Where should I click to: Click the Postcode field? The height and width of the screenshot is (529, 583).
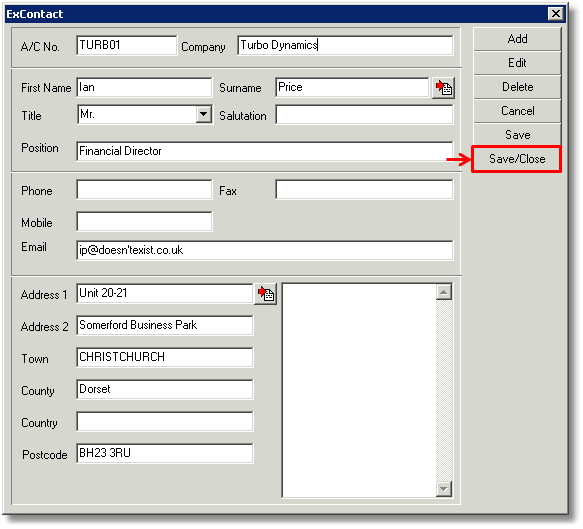pyautogui.click(x=165, y=453)
